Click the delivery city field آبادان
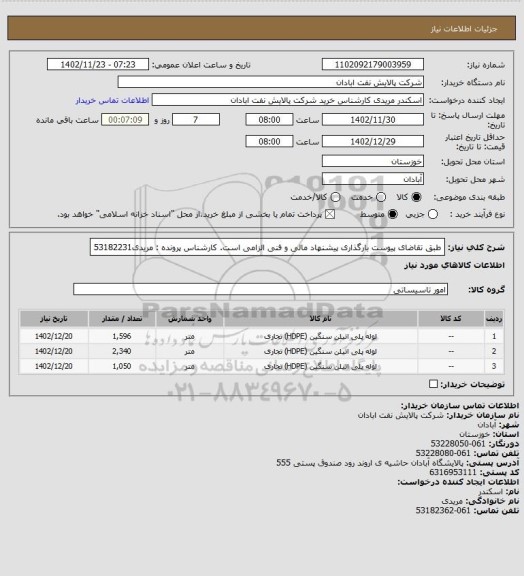The height and width of the screenshot is (576, 524). pyautogui.click(x=373, y=179)
